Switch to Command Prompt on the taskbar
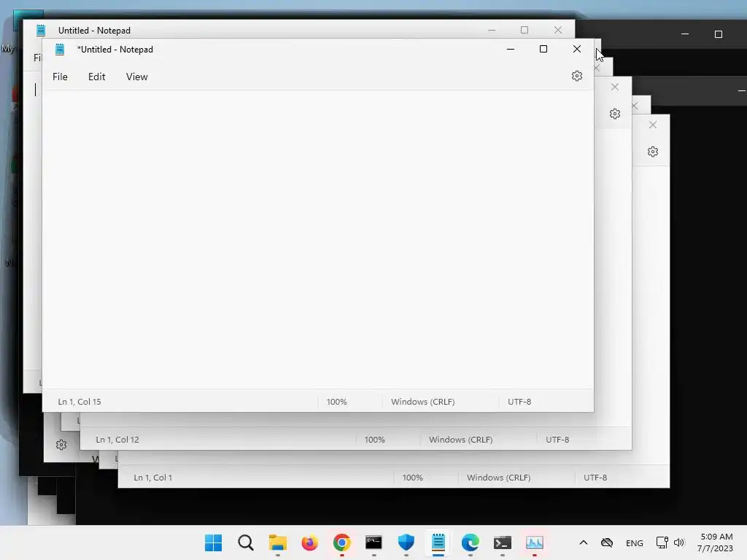 tap(374, 542)
